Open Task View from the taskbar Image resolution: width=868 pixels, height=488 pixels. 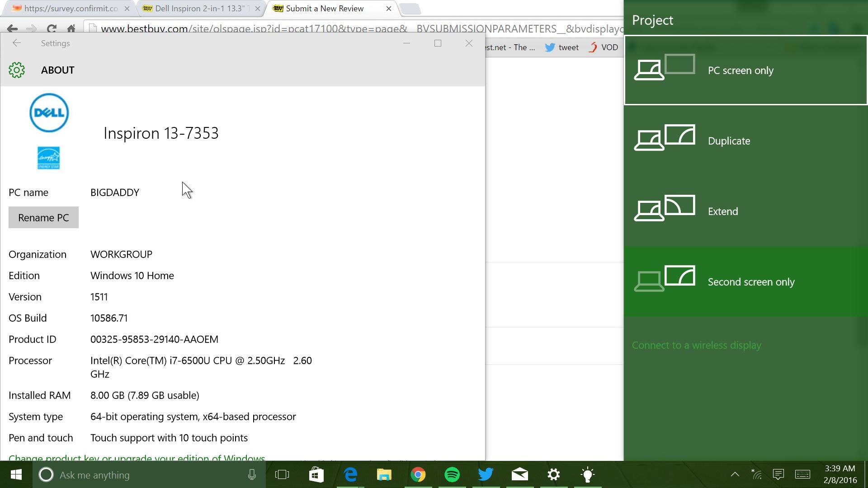282,475
